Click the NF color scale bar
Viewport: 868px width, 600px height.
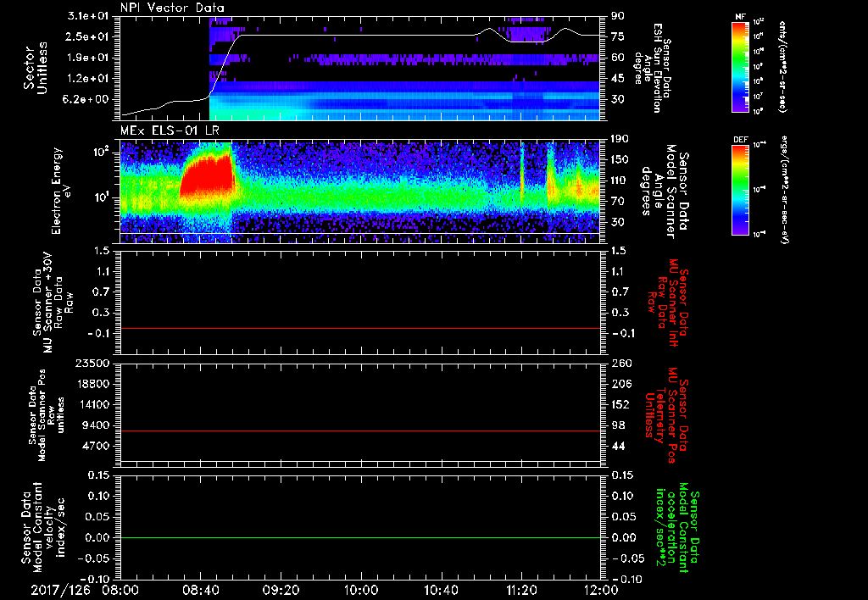click(x=740, y=67)
